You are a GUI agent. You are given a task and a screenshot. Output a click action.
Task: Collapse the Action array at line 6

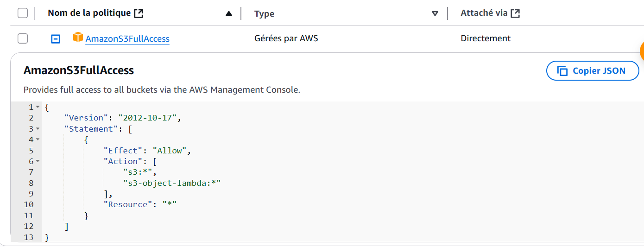(x=38, y=161)
